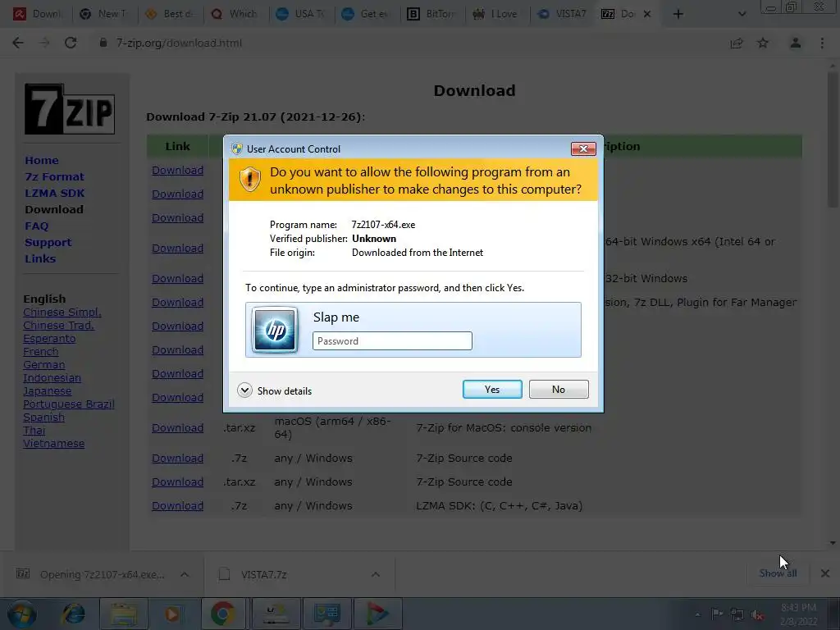Switch to the USA tab
840x630 pixels.
pyautogui.click(x=301, y=14)
